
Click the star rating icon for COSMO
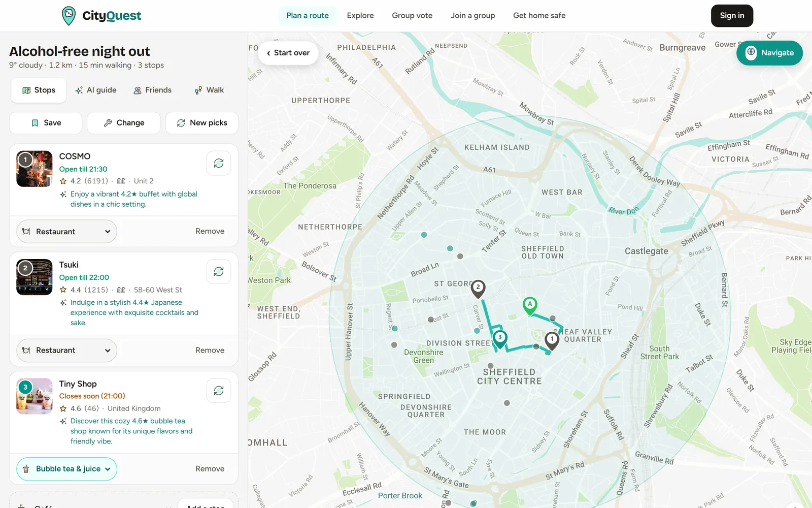coord(63,181)
